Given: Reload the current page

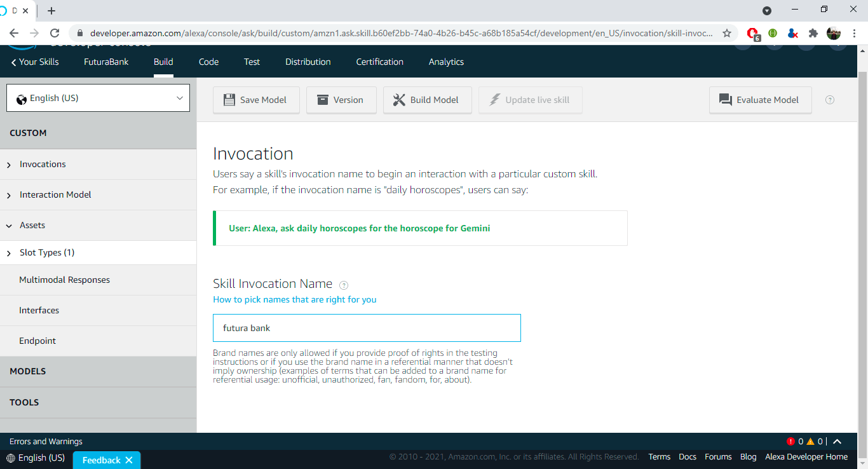Looking at the screenshot, I should 55,33.
